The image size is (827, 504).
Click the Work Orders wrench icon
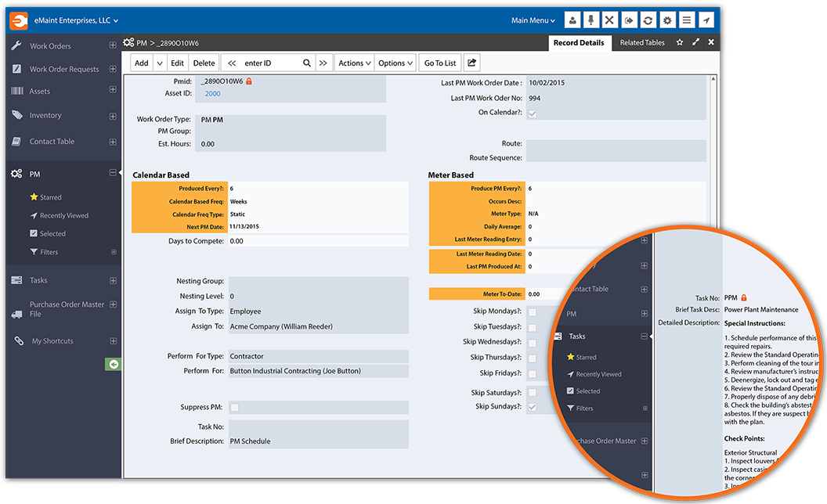tap(16, 46)
